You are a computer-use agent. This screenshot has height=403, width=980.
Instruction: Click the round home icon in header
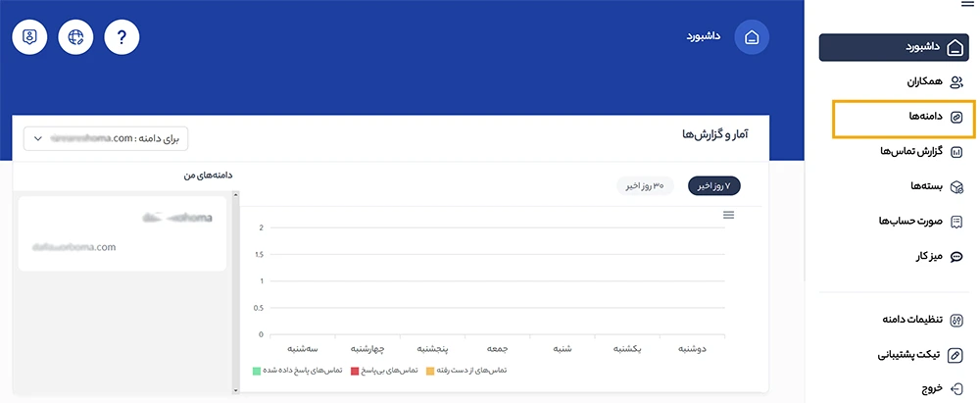[x=752, y=37]
